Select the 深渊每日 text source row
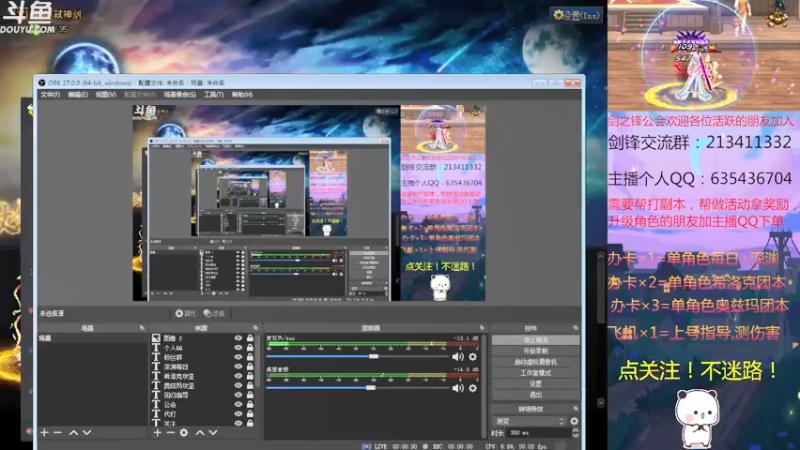Screen dimensions: 800x450 [x=203, y=366]
